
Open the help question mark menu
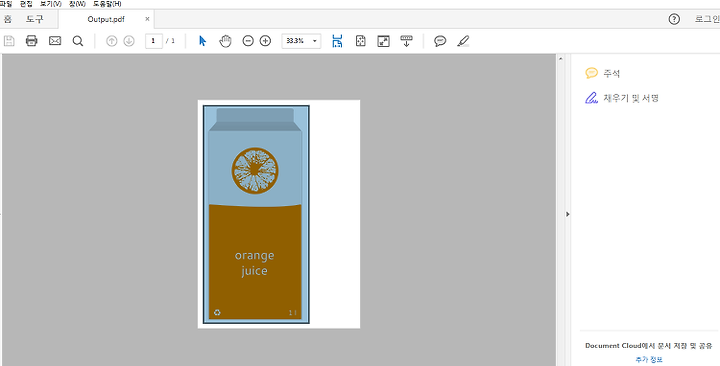674,19
